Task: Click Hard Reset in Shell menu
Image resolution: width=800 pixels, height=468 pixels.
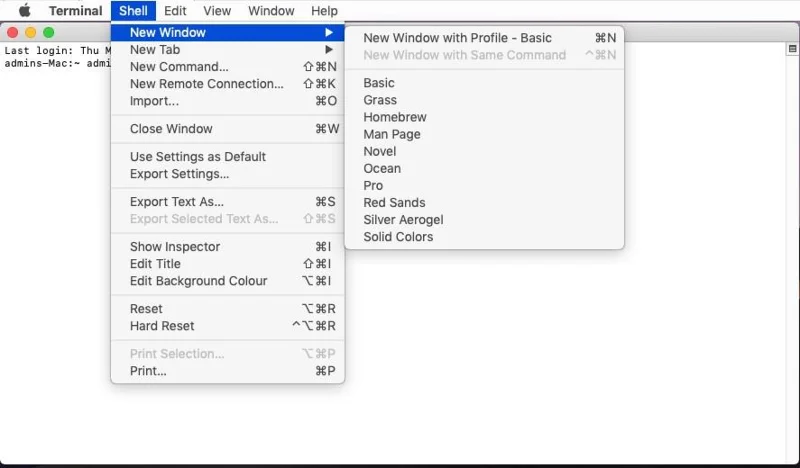Action: (162, 326)
